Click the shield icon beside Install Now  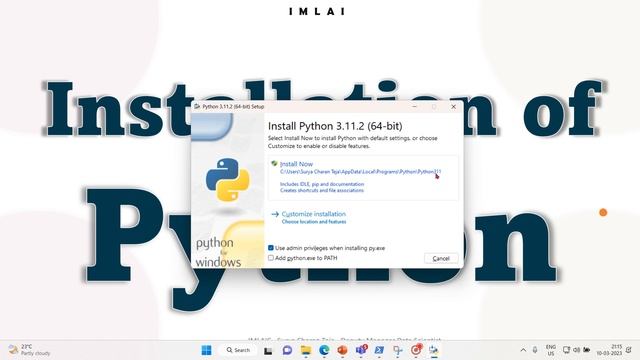[274, 164]
